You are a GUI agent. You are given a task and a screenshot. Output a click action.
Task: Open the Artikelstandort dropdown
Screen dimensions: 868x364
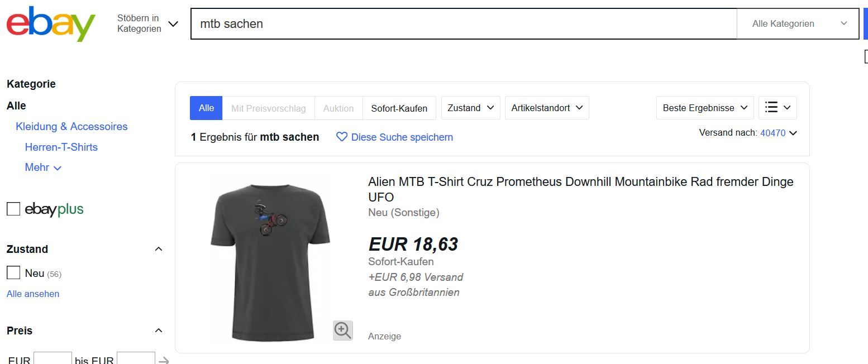point(546,108)
